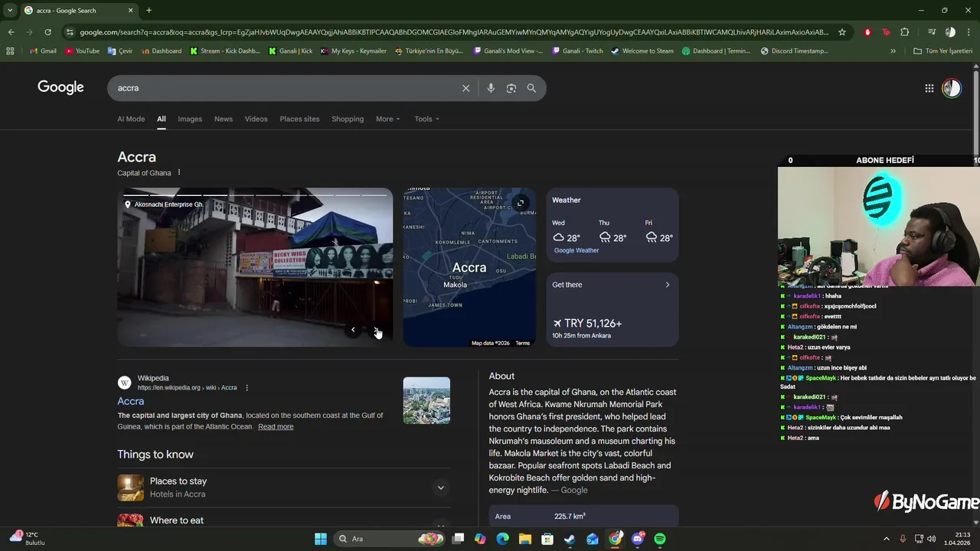
Task: Open the Google Weather link
Action: [577, 250]
